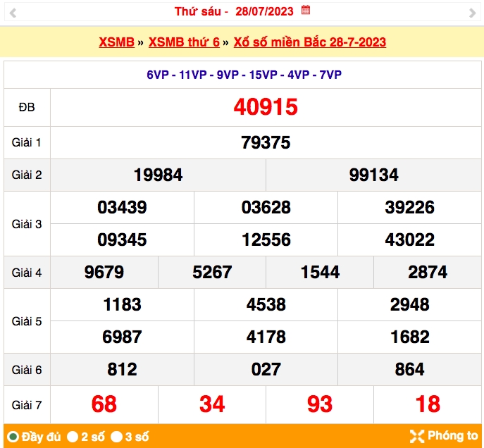
Task: Click the Giải 1 number 79375
Action: [x=266, y=142]
